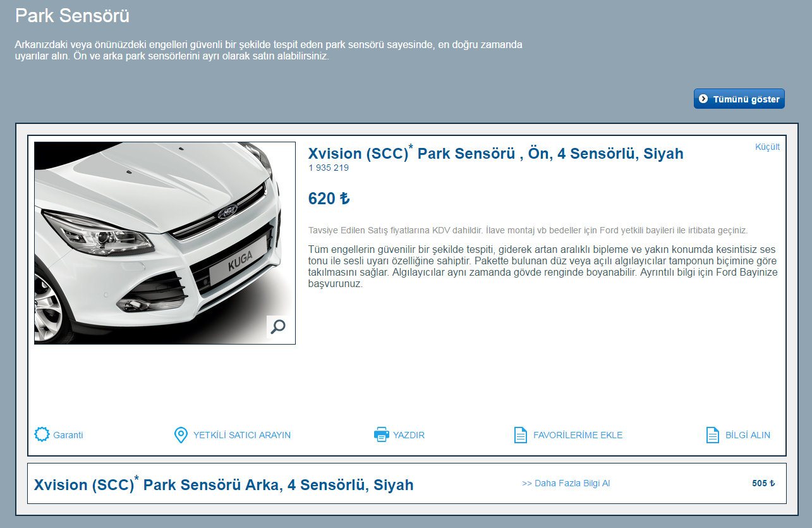
Task: Click the grey KDV price note text
Action: [x=528, y=230]
